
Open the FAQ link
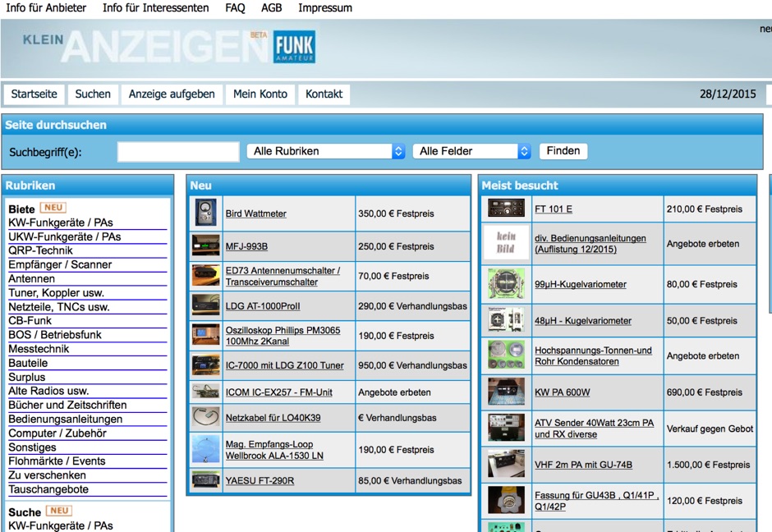pos(235,8)
